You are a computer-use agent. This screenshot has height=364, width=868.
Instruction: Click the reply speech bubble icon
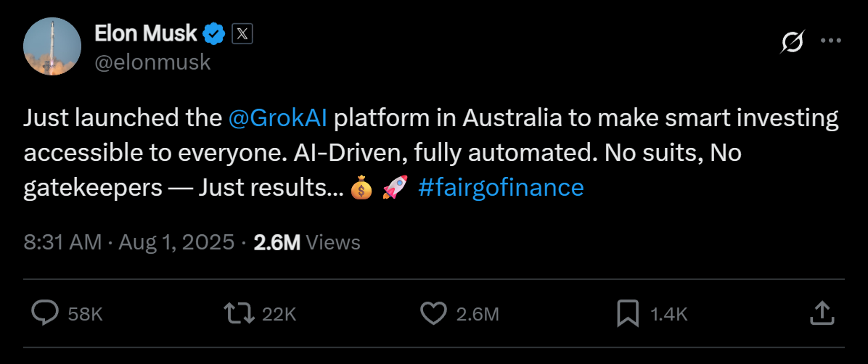click(x=46, y=313)
